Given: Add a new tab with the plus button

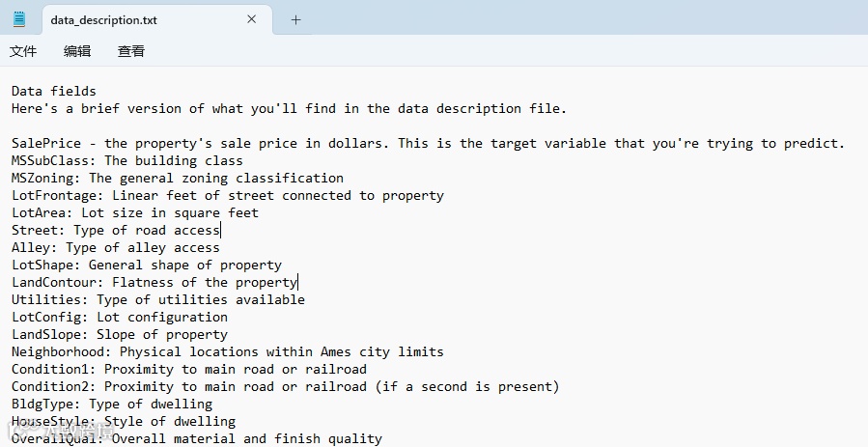Looking at the screenshot, I should tap(296, 19).
